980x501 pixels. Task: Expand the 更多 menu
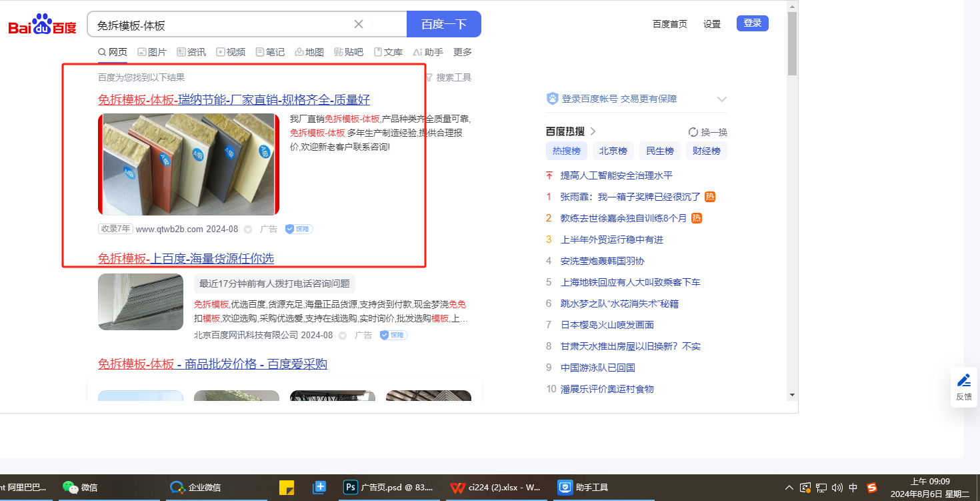point(463,52)
